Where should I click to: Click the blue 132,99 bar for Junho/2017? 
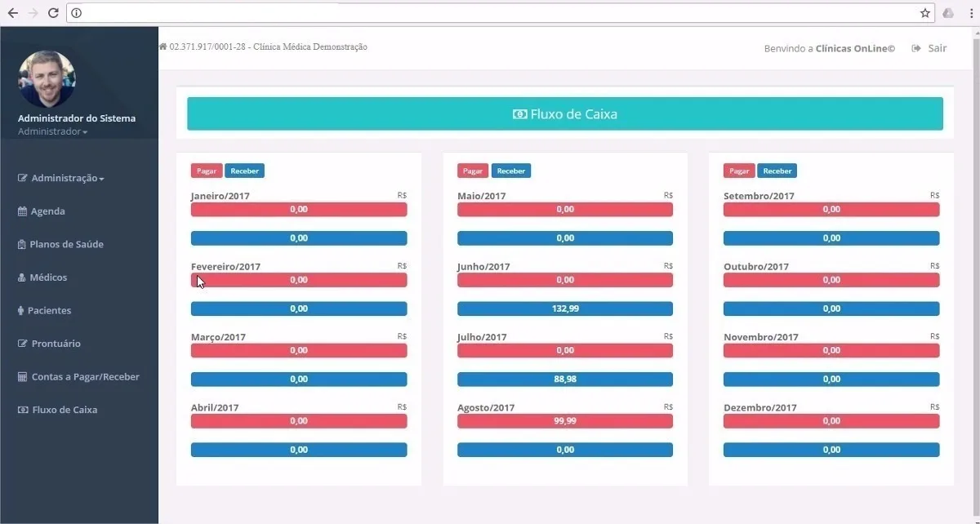(x=565, y=309)
